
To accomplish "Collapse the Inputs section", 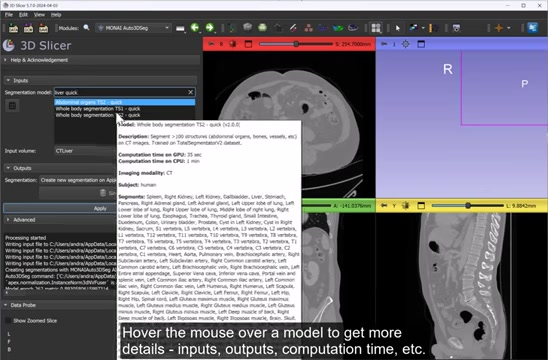I will tap(100, 80).
